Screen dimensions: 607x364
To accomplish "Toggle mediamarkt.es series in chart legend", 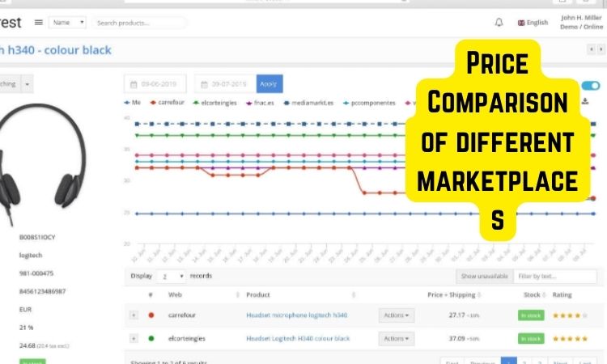I will pos(308,103).
